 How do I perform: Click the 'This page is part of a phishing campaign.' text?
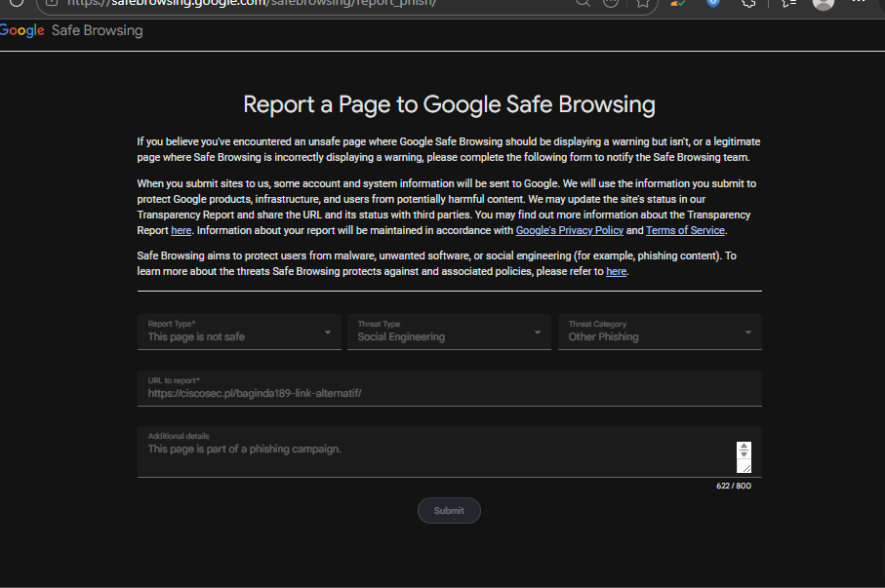click(x=244, y=450)
